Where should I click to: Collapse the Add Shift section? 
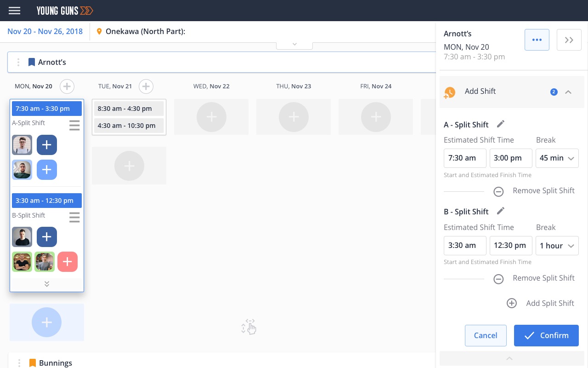(568, 92)
